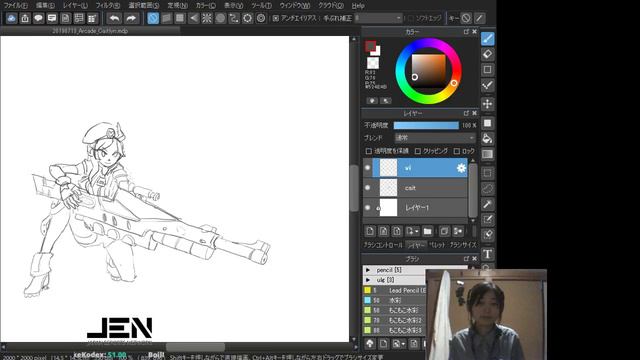Select the Select Pen tool
This screenshot has height=360, width=640.
coord(487,220)
